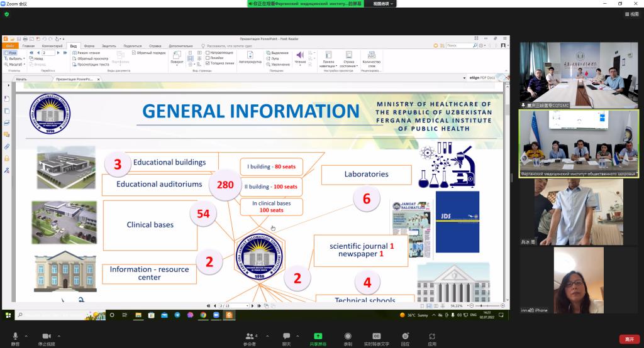Screen dimensions: 644x348
Task: Open the Комментарий (Comment) ribbon tab
Action: coord(52,46)
